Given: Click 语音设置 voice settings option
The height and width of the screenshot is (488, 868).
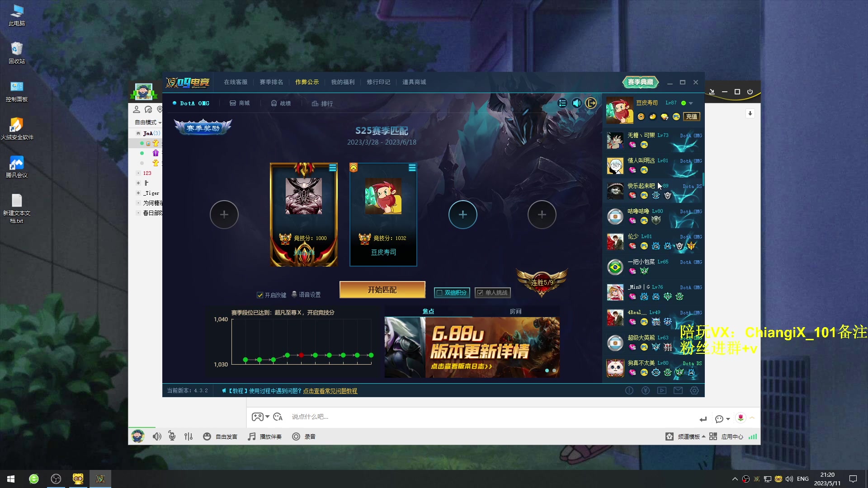Looking at the screenshot, I should tap(306, 295).
